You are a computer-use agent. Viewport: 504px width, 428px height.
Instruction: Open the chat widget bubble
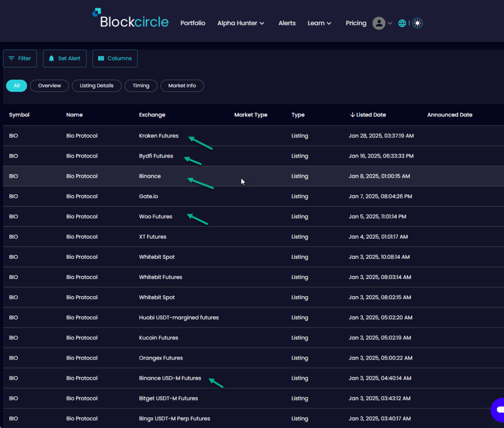[497, 410]
